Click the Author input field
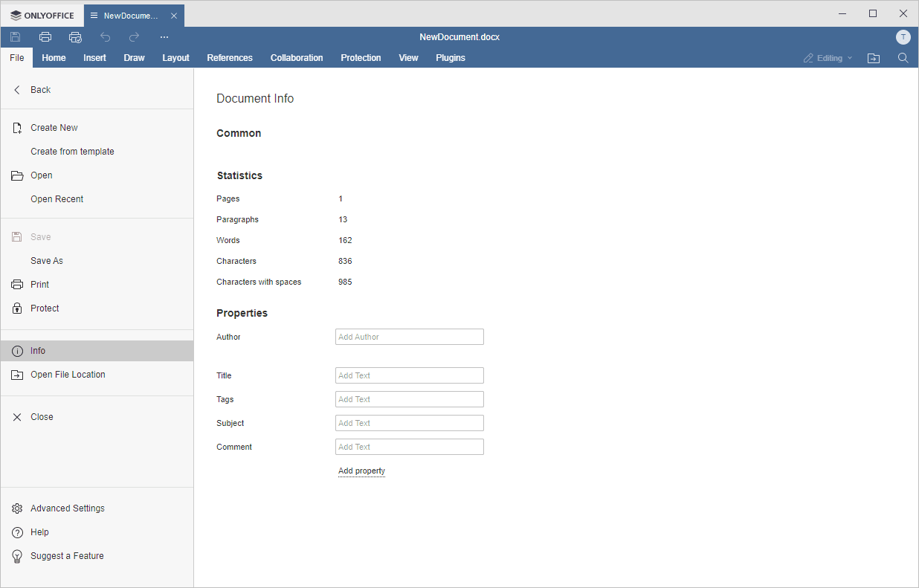The image size is (919, 588). (x=409, y=337)
